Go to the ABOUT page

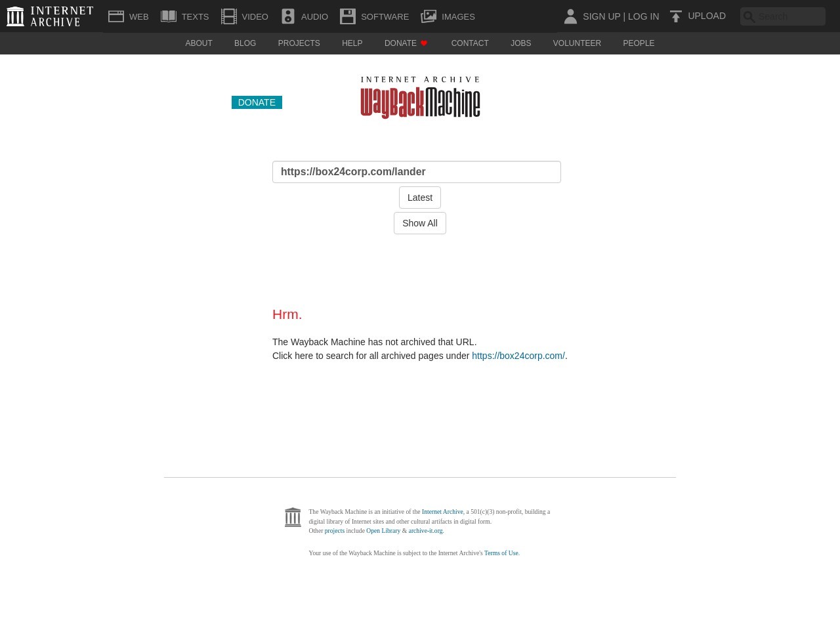199,43
